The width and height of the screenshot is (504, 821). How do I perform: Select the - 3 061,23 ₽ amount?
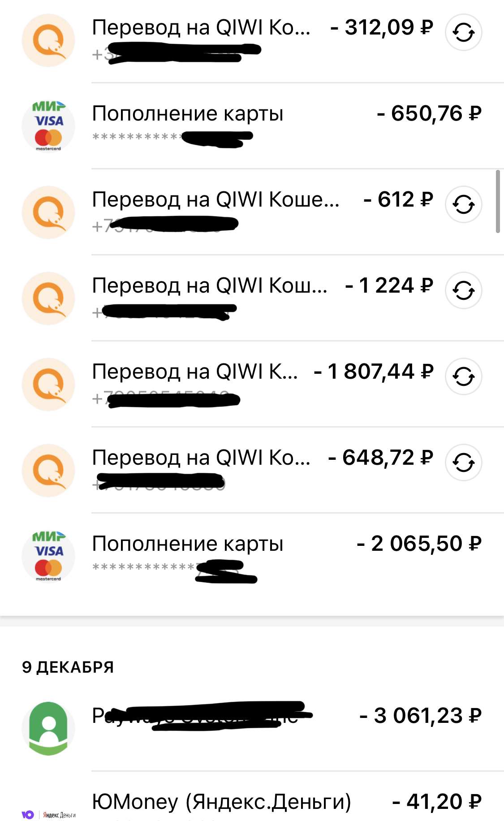pos(420,716)
